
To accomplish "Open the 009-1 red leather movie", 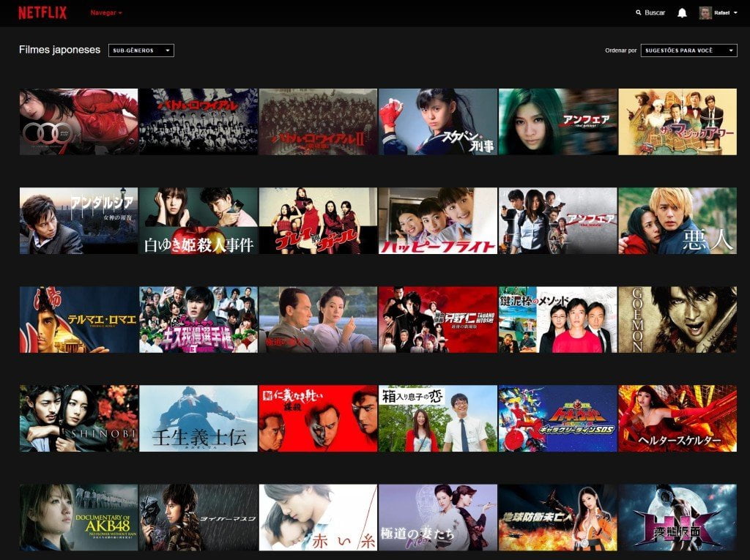I will tap(78, 122).
